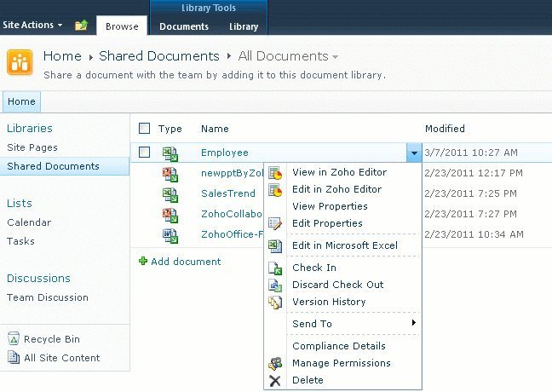Open the Site Actions dropdown
The image size is (552, 392).
point(32,26)
